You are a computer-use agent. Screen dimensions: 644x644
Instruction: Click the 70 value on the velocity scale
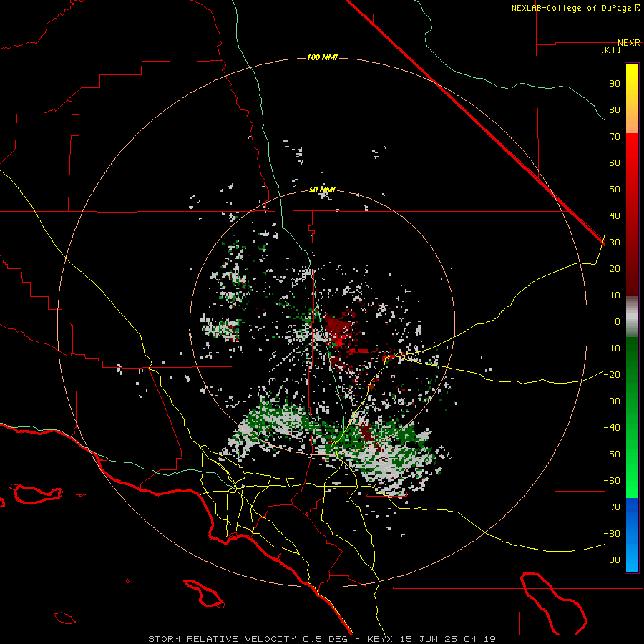615,137
